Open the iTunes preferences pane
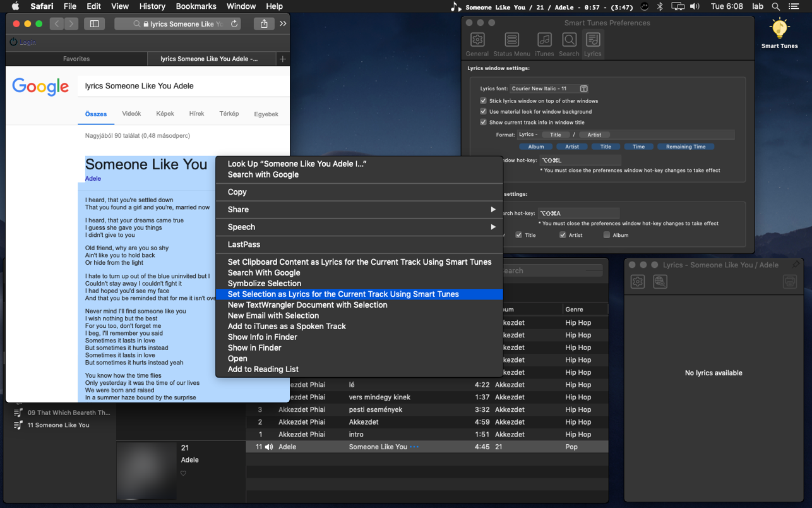The width and height of the screenshot is (812, 508). (544, 44)
